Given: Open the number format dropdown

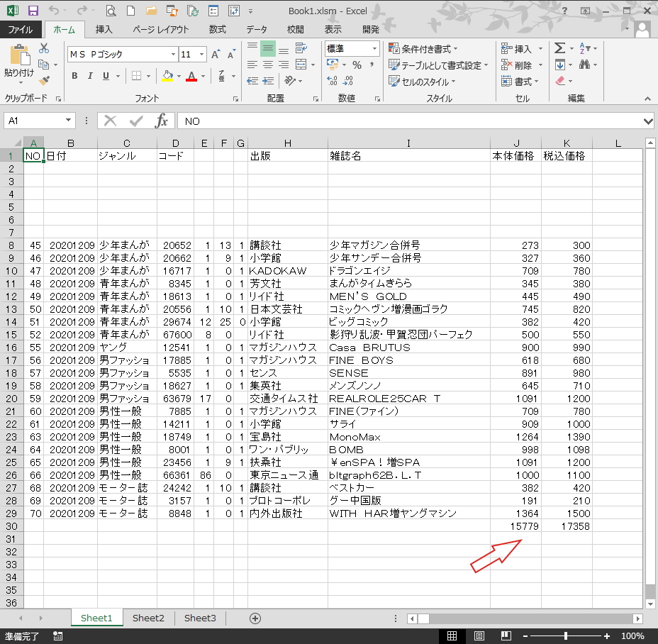Looking at the screenshot, I should click(x=374, y=49).
